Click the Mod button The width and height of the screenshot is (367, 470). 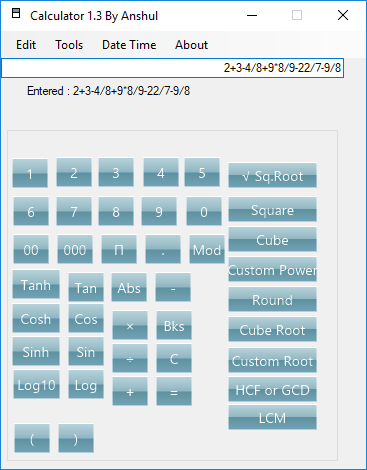(x=207, y=249)
